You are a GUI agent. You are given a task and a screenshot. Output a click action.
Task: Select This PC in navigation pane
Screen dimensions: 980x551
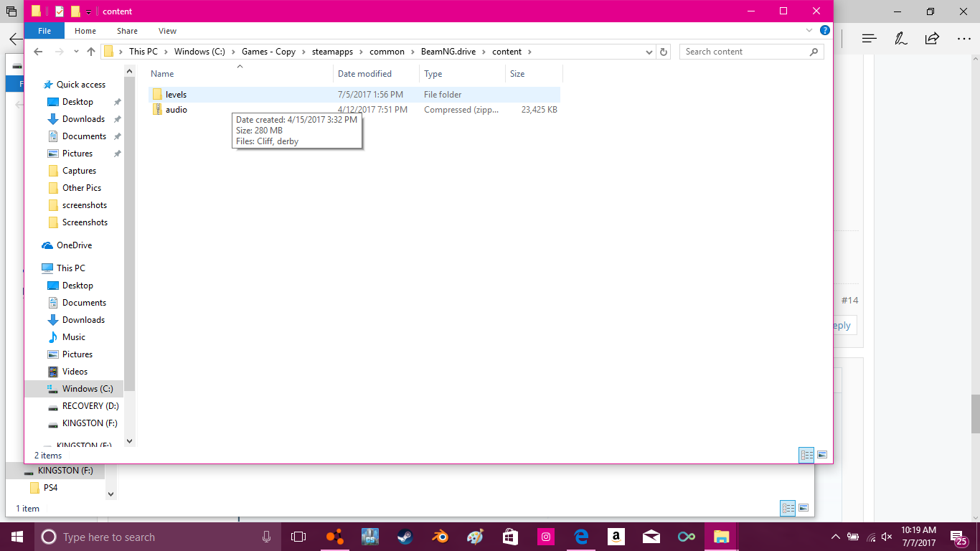[70, 268]
